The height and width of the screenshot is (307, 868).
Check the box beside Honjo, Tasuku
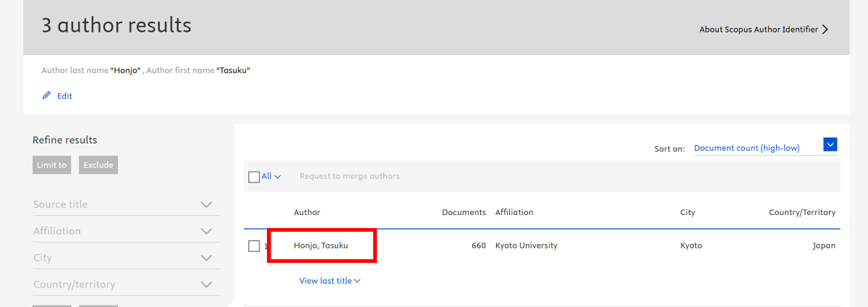click(254, 246)
